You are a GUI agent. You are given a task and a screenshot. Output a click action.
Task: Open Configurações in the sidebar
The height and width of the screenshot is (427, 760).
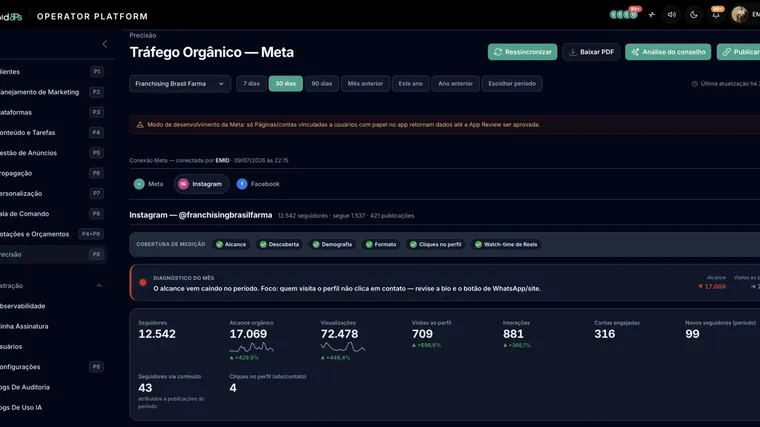pos(52,367)
